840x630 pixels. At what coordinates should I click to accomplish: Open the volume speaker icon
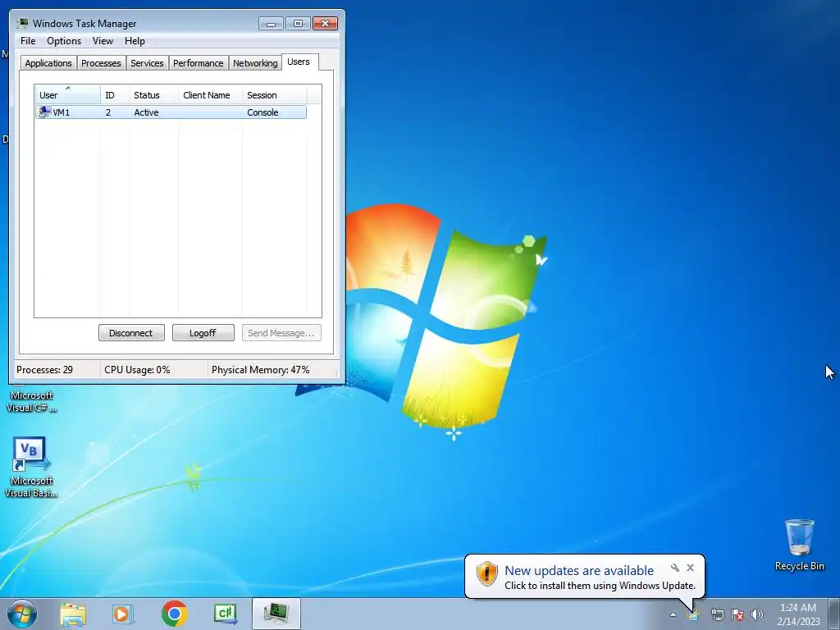[x=757, y=614]
